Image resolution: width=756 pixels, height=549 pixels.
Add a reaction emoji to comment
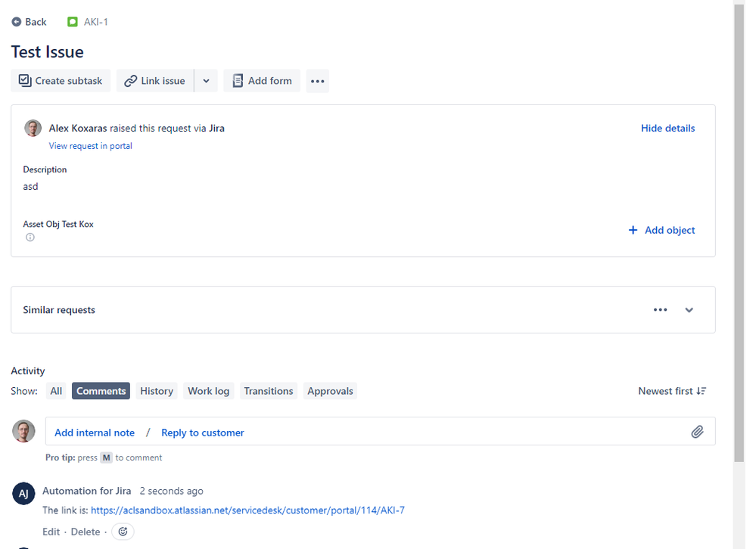(123, 531)
